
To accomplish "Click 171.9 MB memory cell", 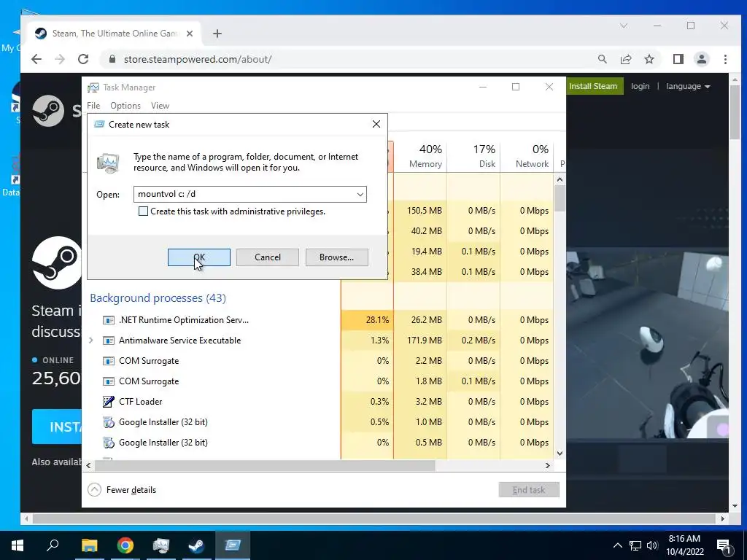I will point(420,341).
